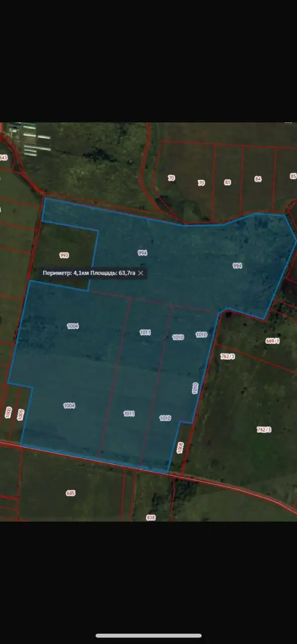
Task: Select parcel label 669/1
Action: click(272, 341)
